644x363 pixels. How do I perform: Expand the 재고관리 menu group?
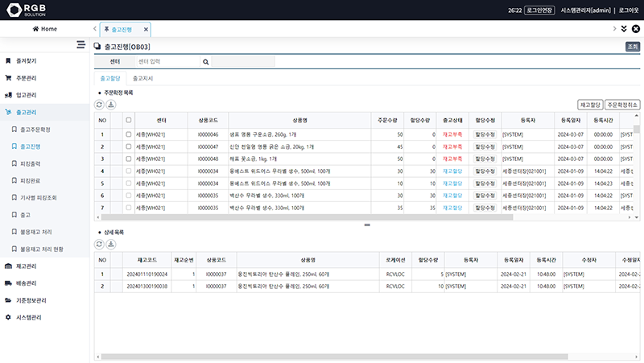[27, 266]
